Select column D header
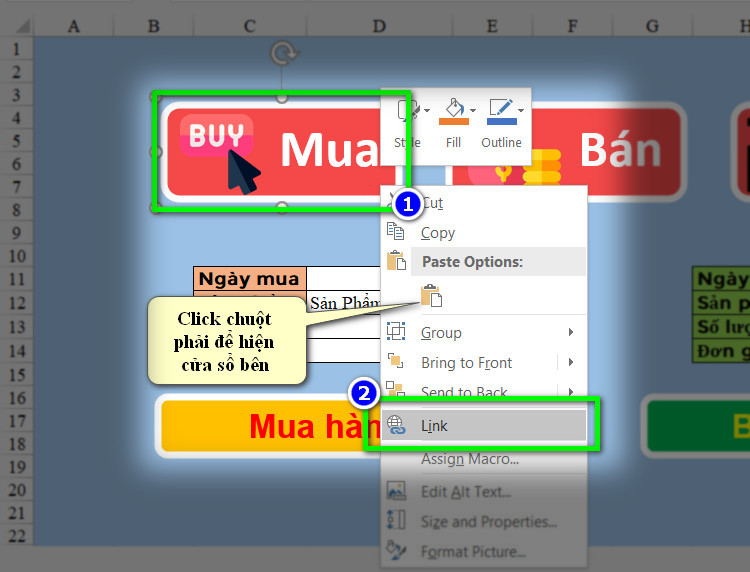 point(379,26)
